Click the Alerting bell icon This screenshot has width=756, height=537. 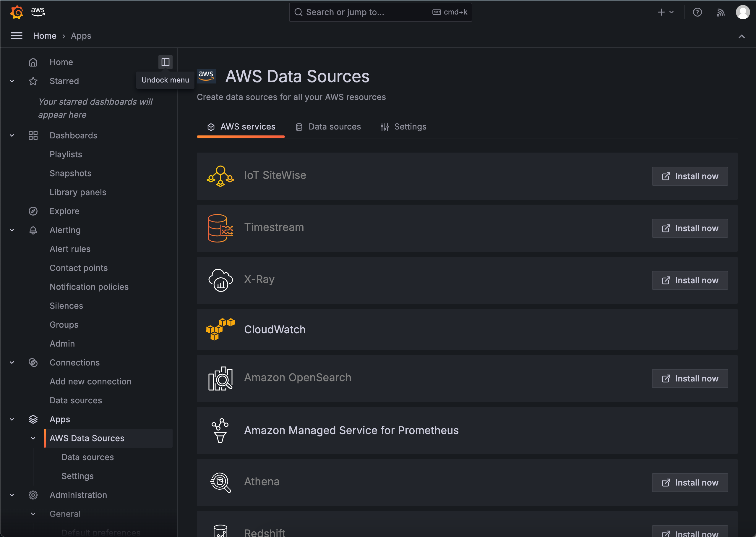33,230
